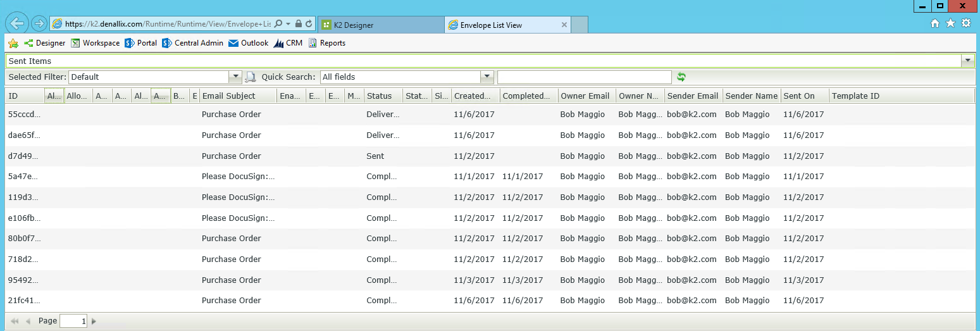Select the row with ID 55cccd
Screen dimensions: 980x331
click(490, 115)
